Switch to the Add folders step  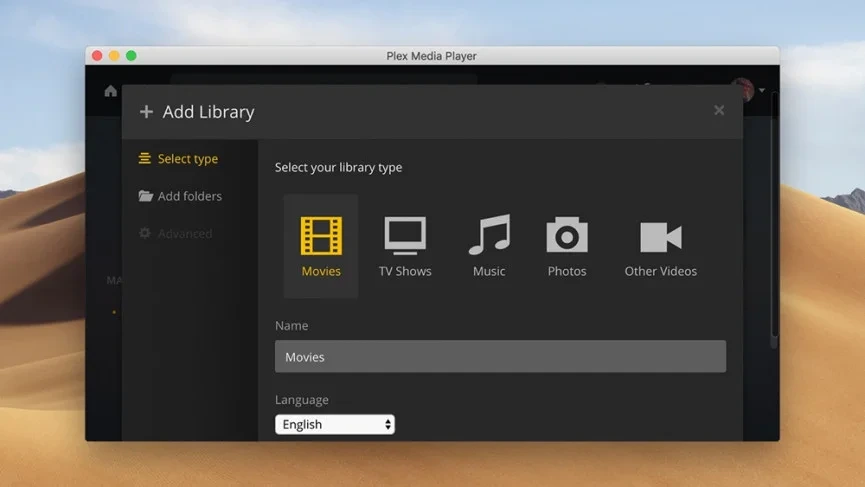point(180,196)
